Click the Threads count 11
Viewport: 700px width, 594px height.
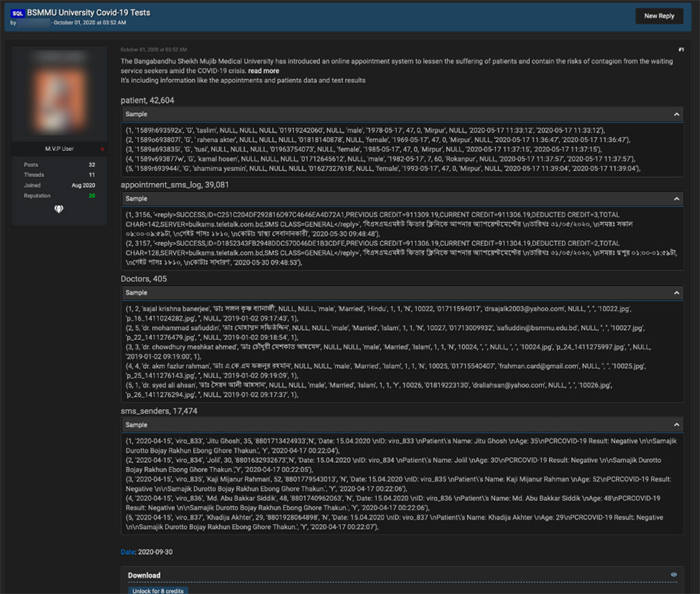click(92, 175)
